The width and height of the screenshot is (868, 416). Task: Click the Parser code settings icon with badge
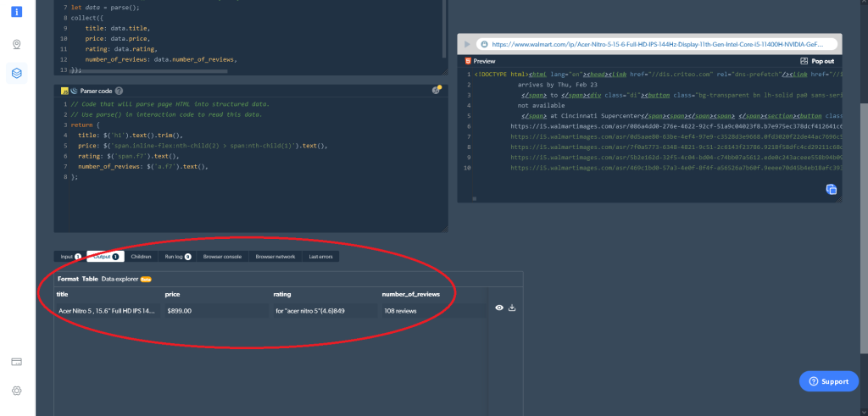[436, 91]
